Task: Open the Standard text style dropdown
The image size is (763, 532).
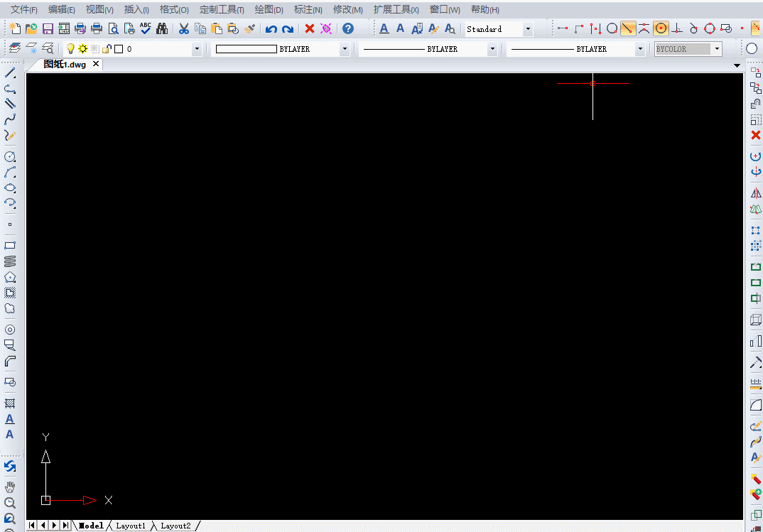Action: (528, 29)
